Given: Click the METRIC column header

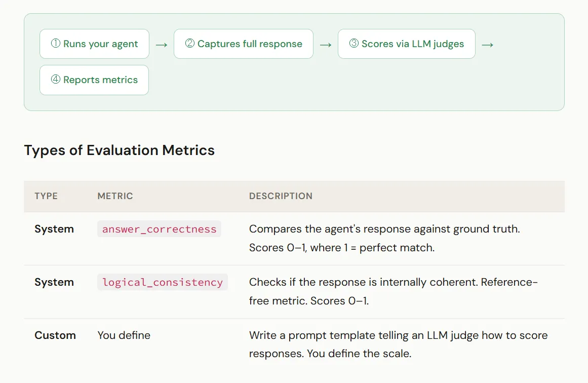Looking at the screenshot, I should pos(115,196).
